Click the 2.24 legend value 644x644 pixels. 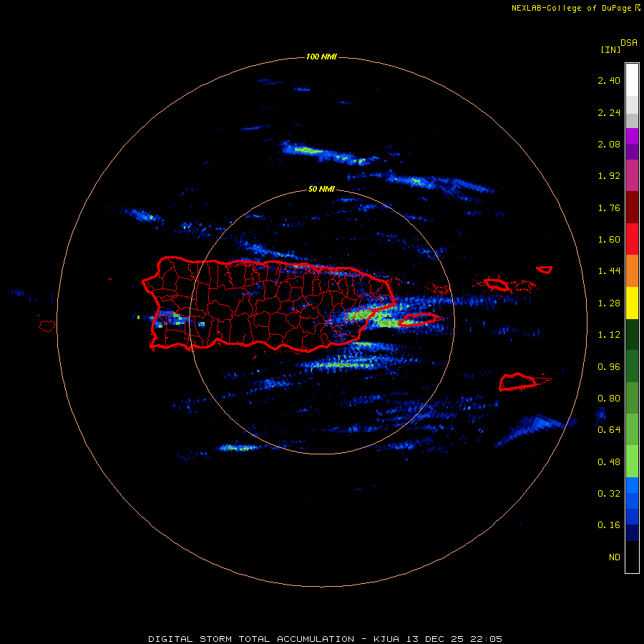pos(609,112)
